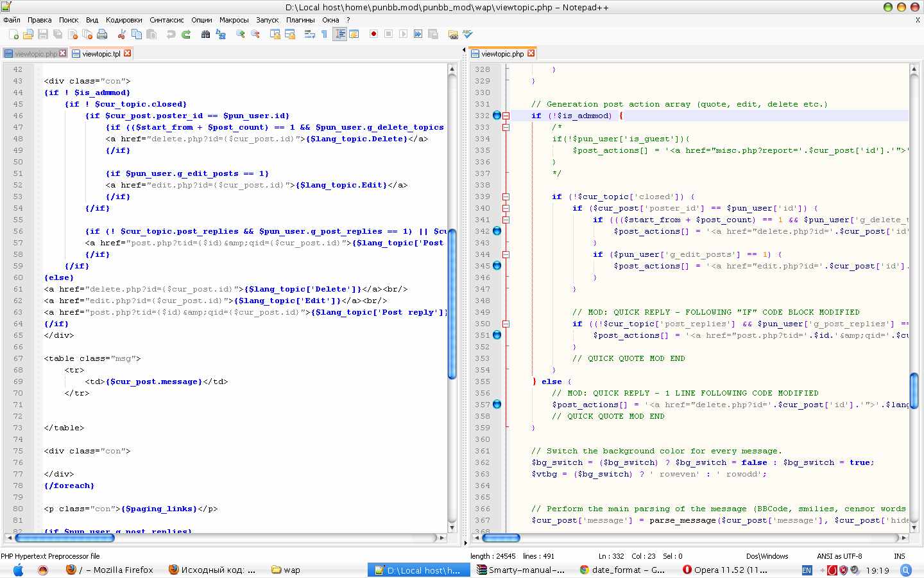Click the Zoom in magnifier icon
924x578 pixels.
(x=241, y=34)
